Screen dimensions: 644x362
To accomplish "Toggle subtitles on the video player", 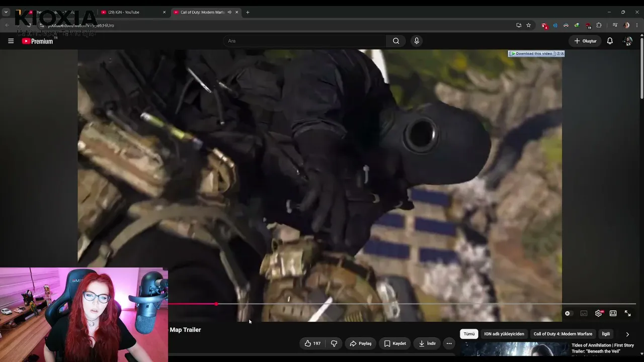I will [x=584, y=313].
